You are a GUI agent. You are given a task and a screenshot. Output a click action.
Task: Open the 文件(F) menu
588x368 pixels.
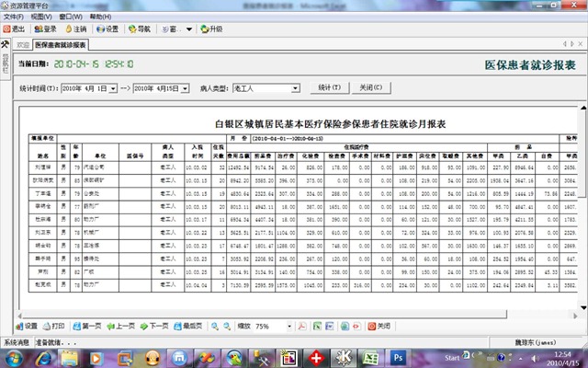[13, 17]
